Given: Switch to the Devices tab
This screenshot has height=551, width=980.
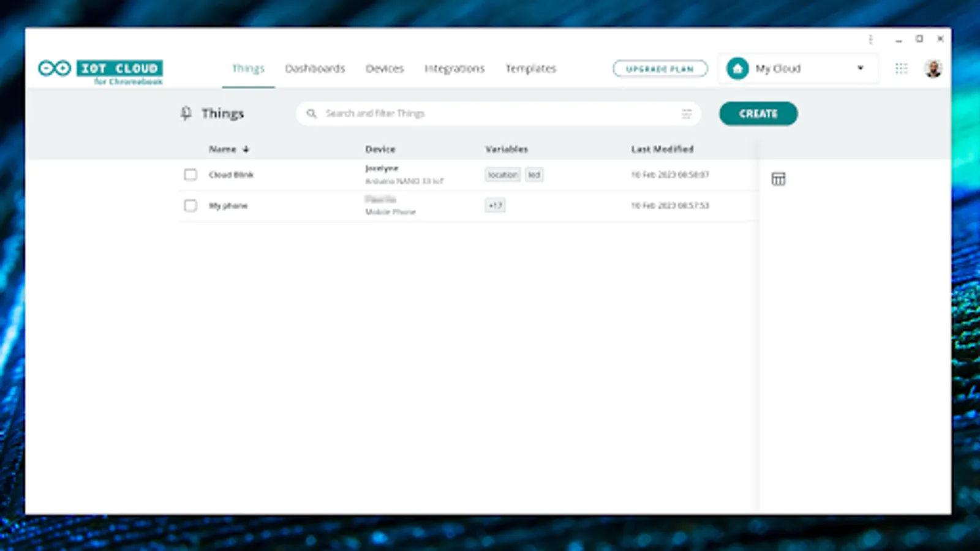Looking at the screenshot, I should 385,69.
